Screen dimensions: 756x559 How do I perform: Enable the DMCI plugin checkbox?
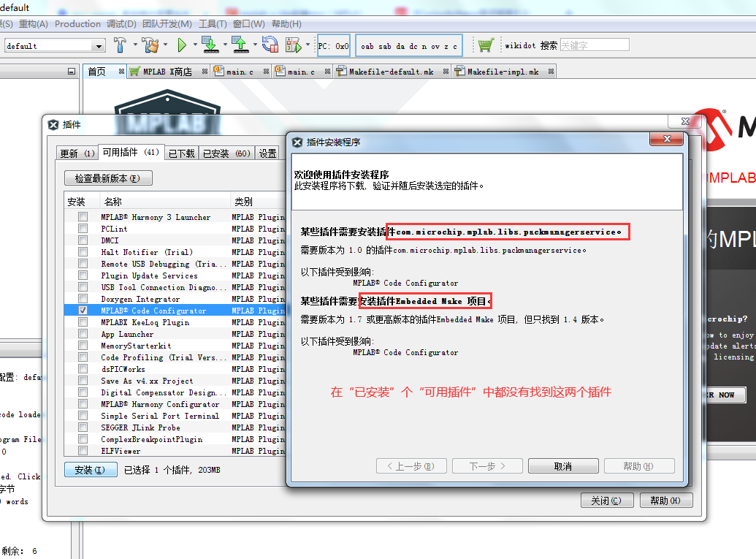tap(83, 240)
